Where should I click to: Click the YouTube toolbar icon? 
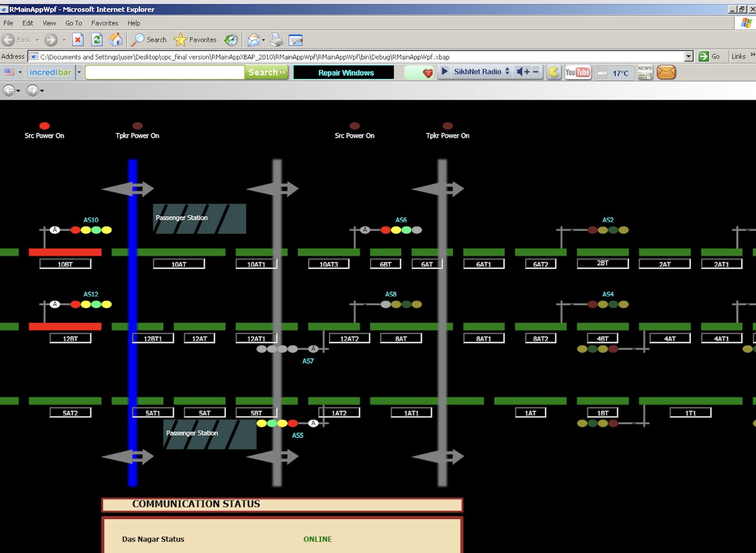pyautogui.click(x=577, y=72)
